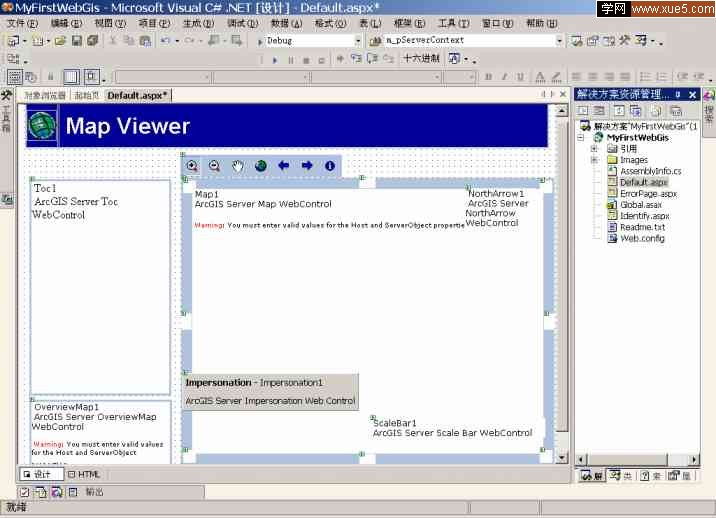The width and height of the screenshot is (716, 518).
Task: Open the Undo history dropdown arrow
Action: 177,41
